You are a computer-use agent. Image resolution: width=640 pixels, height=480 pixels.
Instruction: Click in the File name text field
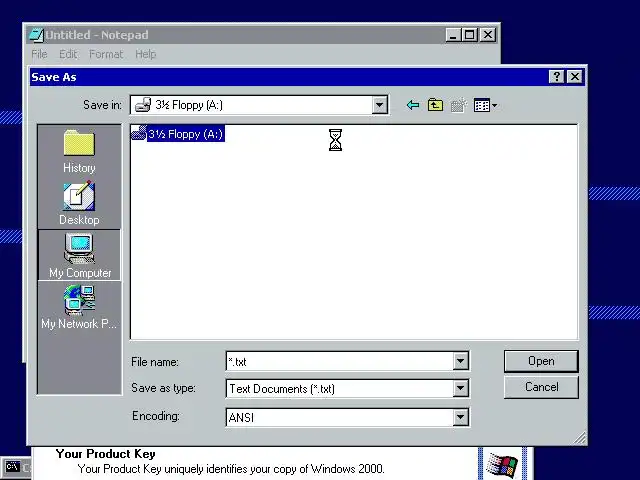(x=340, y=361)
